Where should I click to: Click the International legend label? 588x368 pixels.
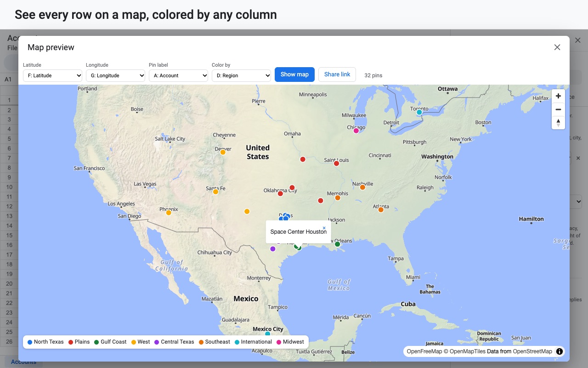[x=256, y=342]
